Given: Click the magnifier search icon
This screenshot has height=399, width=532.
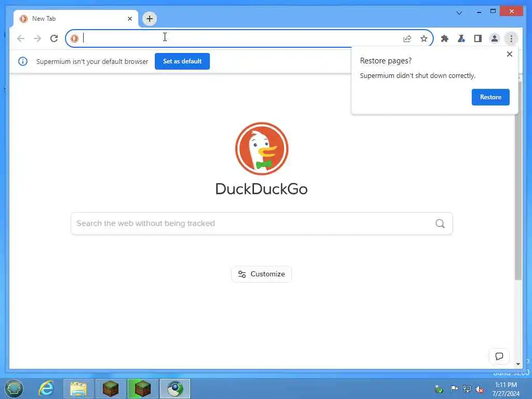Looking at the screenshot, I should (440, 223).
